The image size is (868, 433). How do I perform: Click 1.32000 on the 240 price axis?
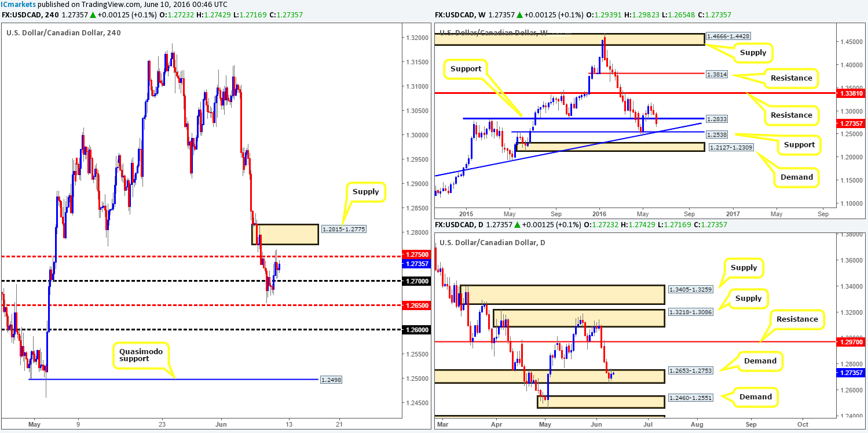(x=416, y=38)
